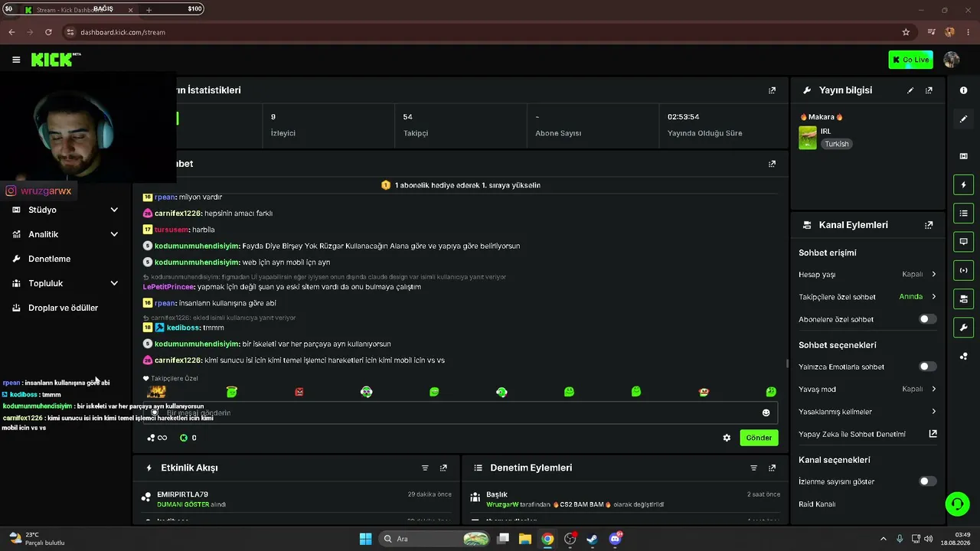
Task: Open the green support chat bubble
Action: [957, 504]
